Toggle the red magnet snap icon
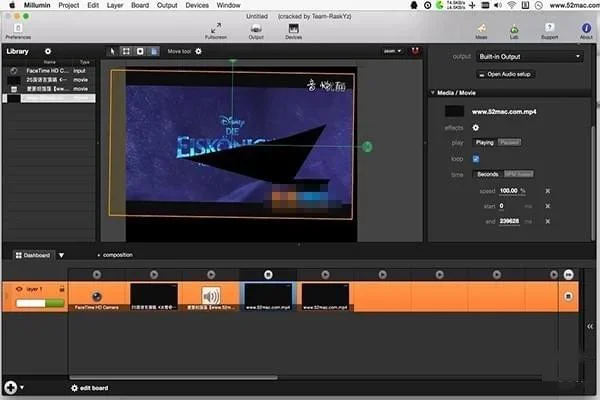The width and height of the screenshot is (600, 400). coord(415,51)
